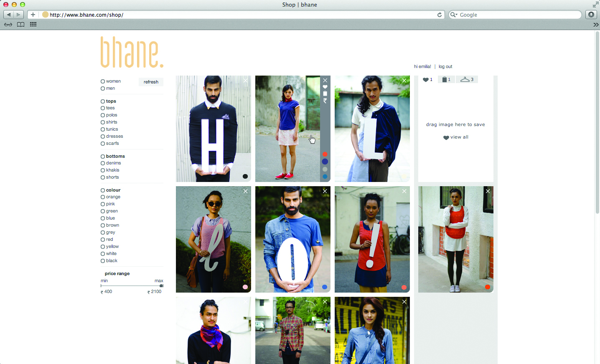Open Safari Reading List glasses icon
Viewport: 600px width, 364px height.
coord(8,25)
